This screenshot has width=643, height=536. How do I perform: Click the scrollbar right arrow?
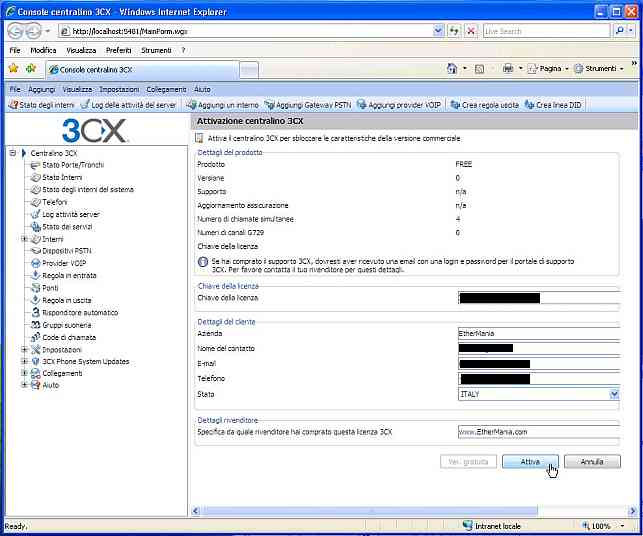(632, 511)
